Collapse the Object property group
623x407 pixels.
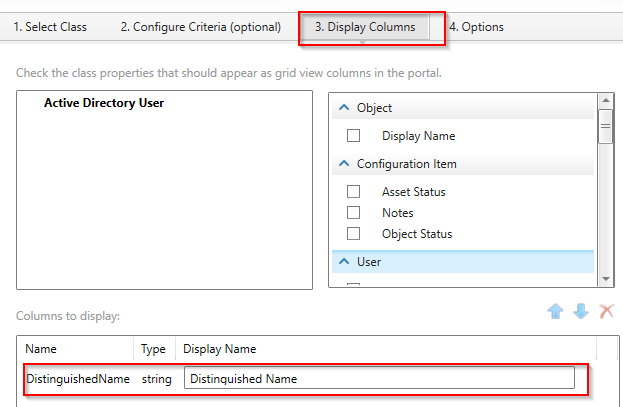click(x=344, y=108)
